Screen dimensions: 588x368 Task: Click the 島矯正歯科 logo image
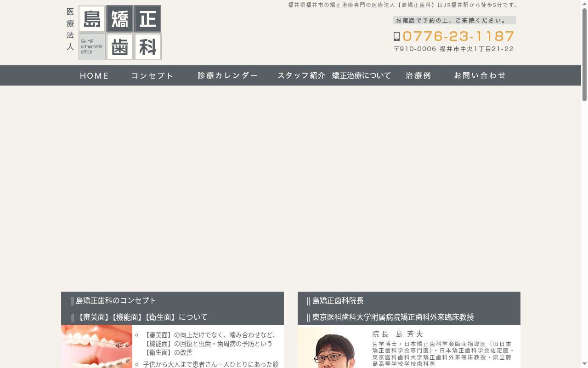120,33
